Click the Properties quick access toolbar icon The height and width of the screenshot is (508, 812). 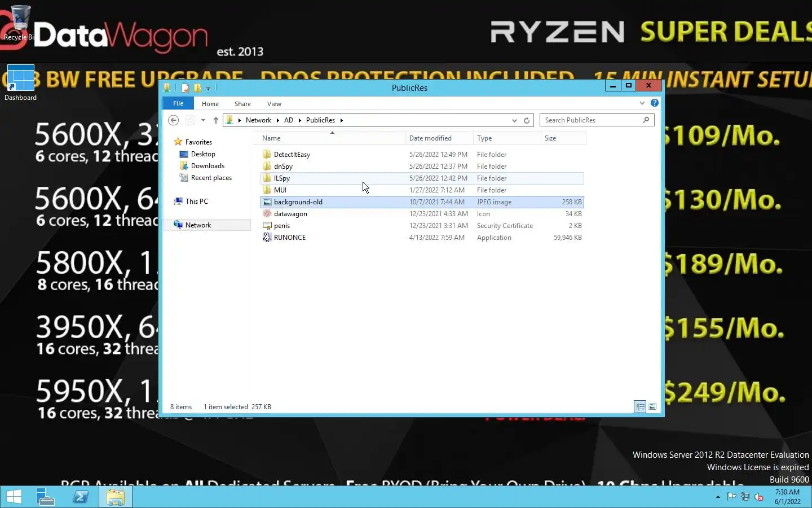[x=185, y=88]
